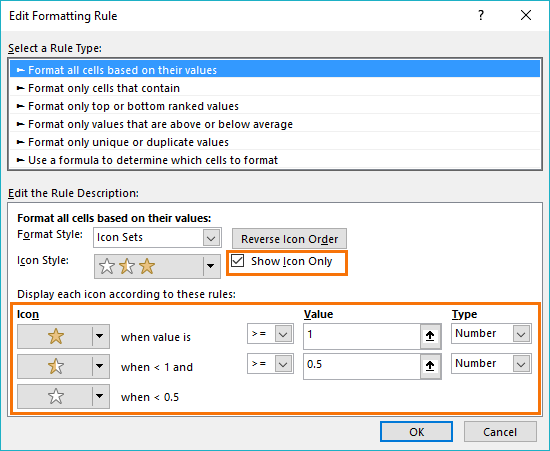
Task: Click the value field containing 0.5
Action: [x=362, y=366]
